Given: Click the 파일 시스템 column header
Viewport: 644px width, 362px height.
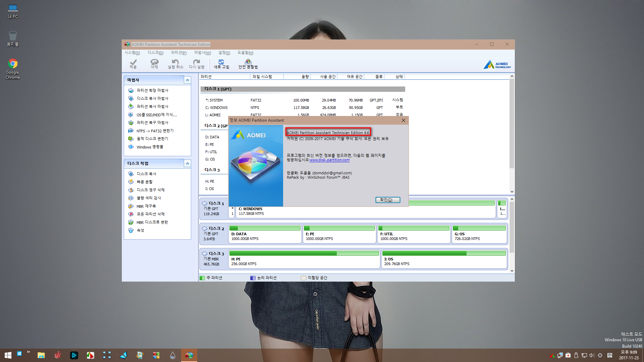Looking at the screenshot, I should click(267, 77).
